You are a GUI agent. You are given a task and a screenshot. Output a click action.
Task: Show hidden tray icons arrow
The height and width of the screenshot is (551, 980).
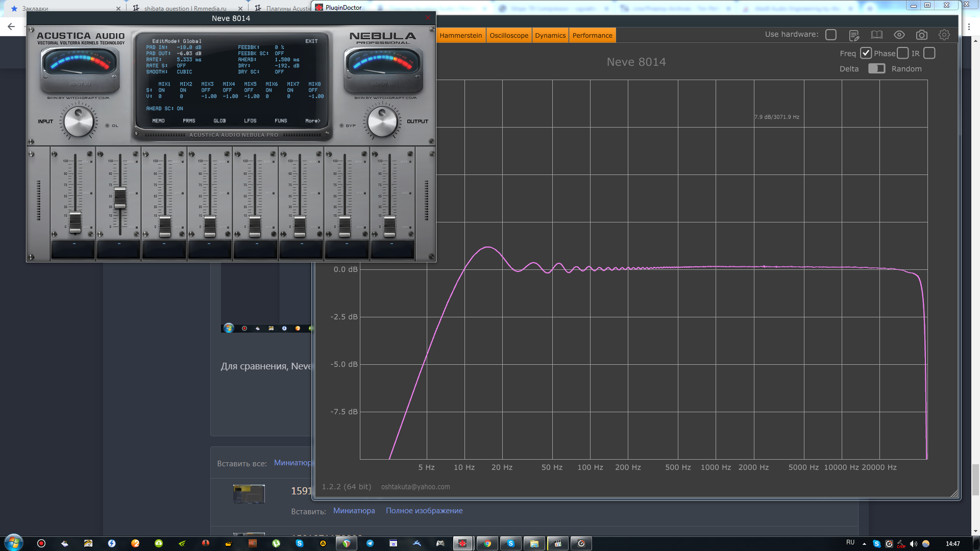[864, 544]
